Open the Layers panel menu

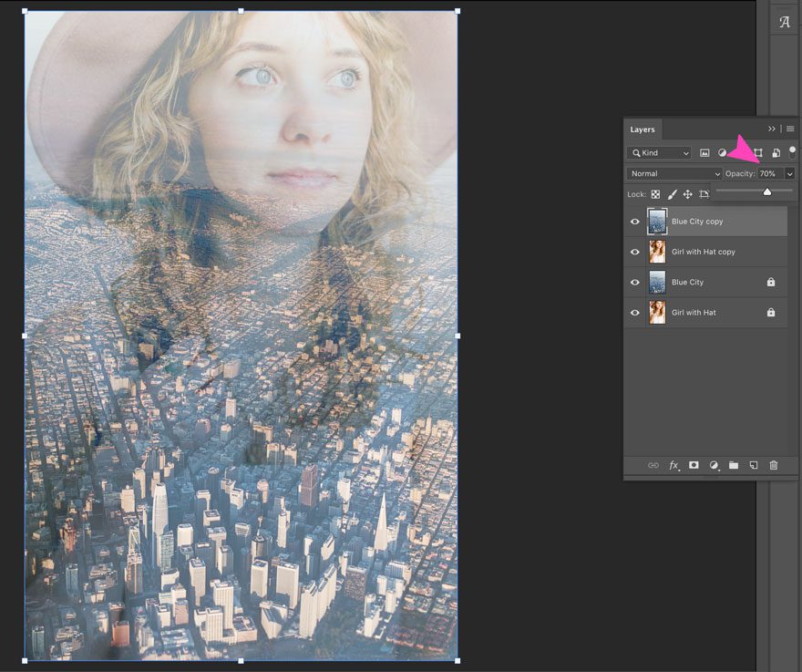coord(789,129)
